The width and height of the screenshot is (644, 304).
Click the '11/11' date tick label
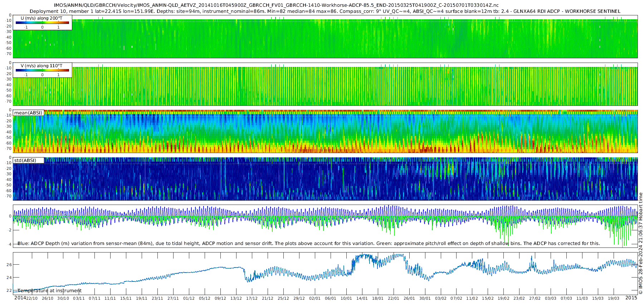[x=110, y=298]
